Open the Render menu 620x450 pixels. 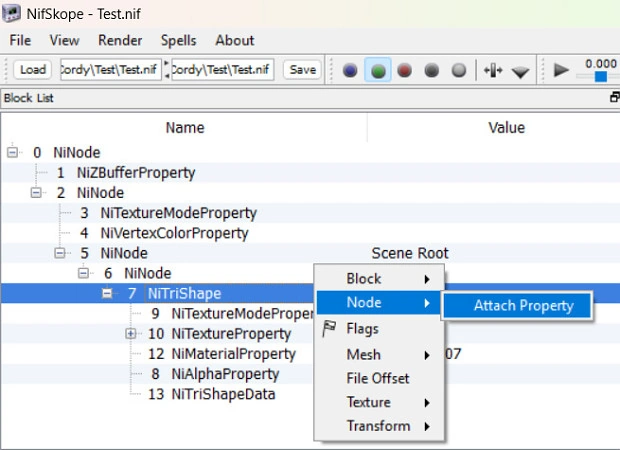click(x=120, y=40)
